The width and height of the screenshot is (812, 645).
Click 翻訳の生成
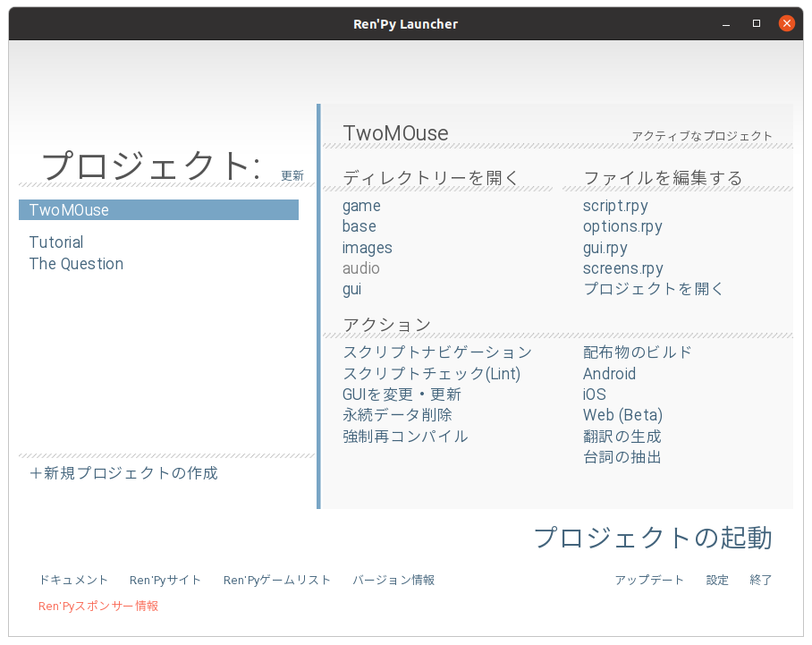pyautogui.click(x=622, y=437)
